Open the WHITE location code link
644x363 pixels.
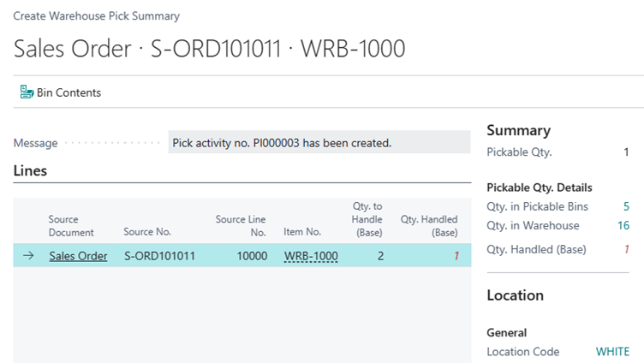point(612,352)
